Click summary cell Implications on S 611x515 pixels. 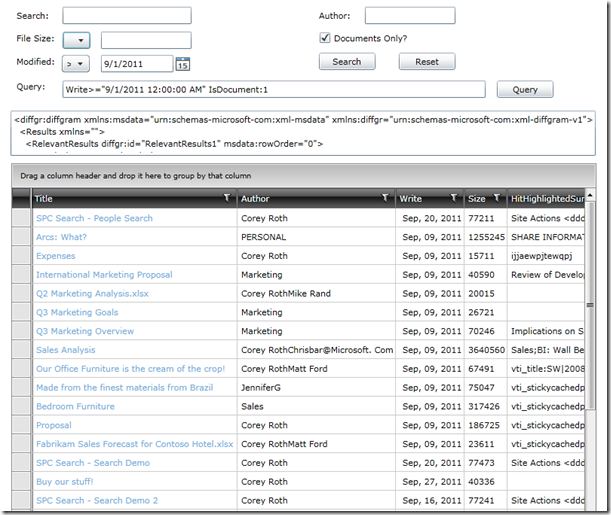(x=547, y=331)
